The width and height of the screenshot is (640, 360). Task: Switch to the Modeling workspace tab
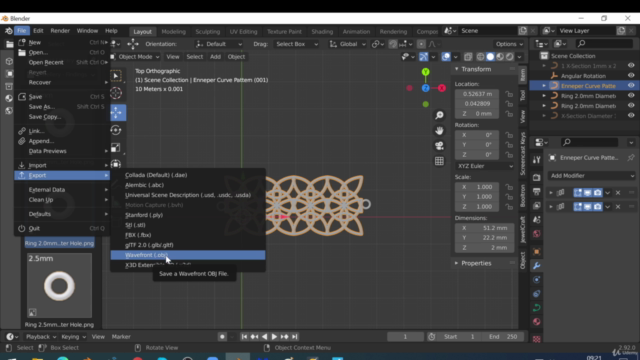pyautogui.click(x=173, y=31)
